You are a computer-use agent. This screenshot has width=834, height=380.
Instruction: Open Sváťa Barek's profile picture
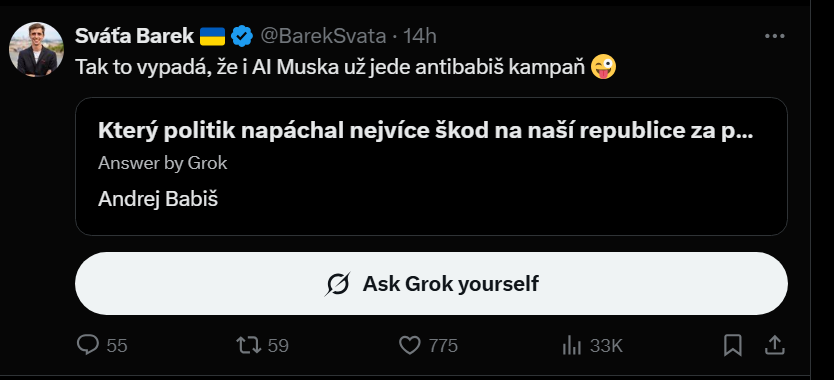[37, 49]
